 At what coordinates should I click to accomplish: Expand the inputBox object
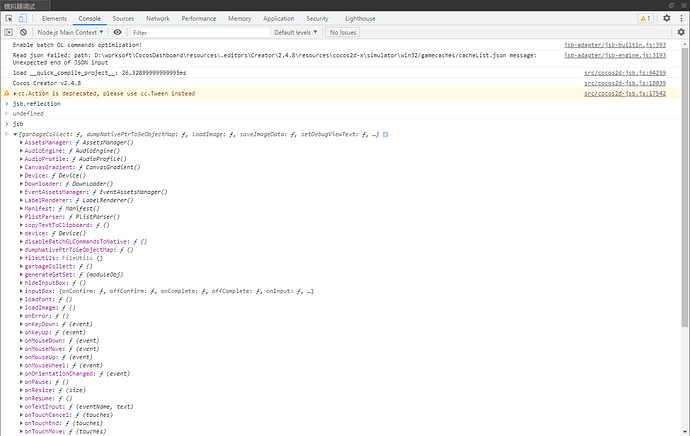[21, 291]
